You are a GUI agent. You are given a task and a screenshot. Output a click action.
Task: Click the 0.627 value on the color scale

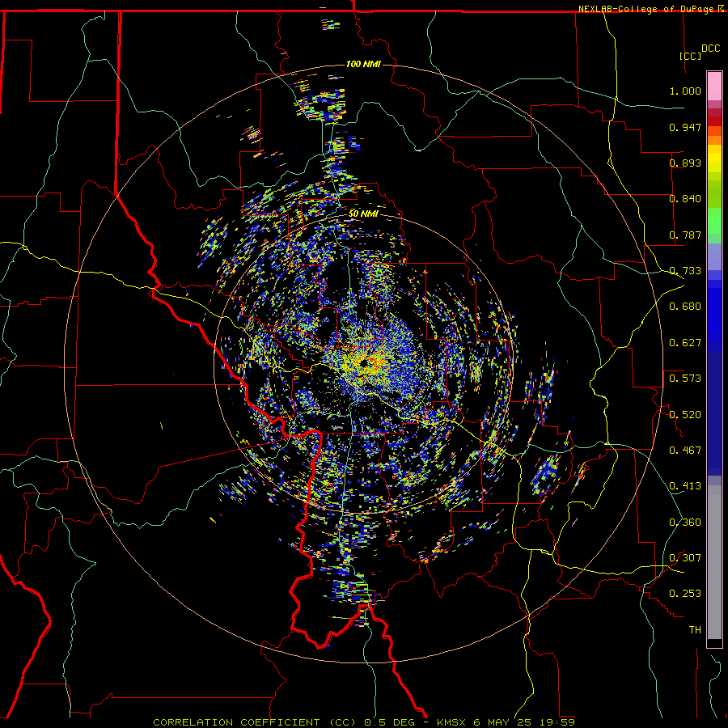point(685,343)
